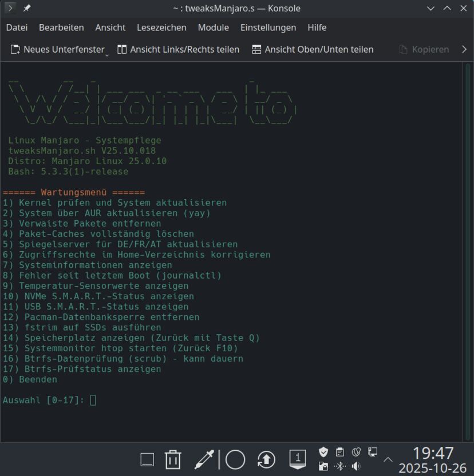Open the clipboard tray icon

[x=339, y=452]
